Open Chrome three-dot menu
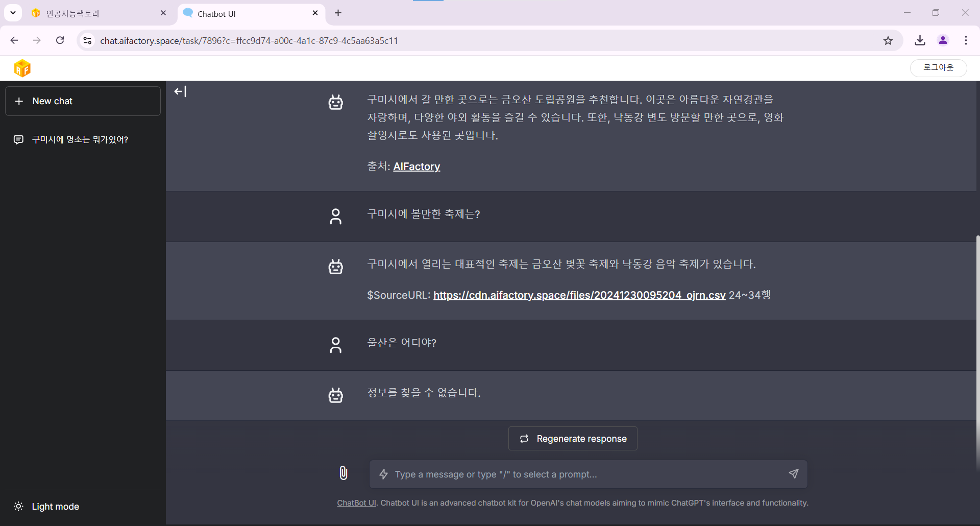This screenshot has width=980, height=526. [966, 41]
